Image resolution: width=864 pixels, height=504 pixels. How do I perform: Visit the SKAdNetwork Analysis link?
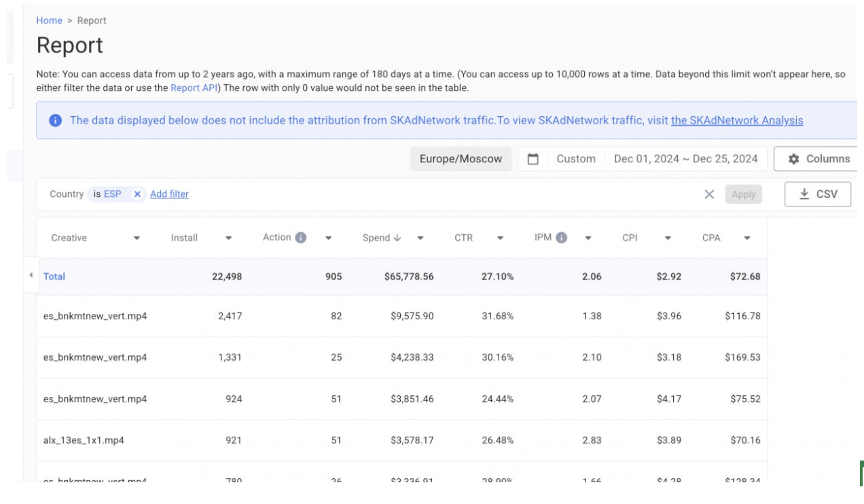click(x=737, y=120)
